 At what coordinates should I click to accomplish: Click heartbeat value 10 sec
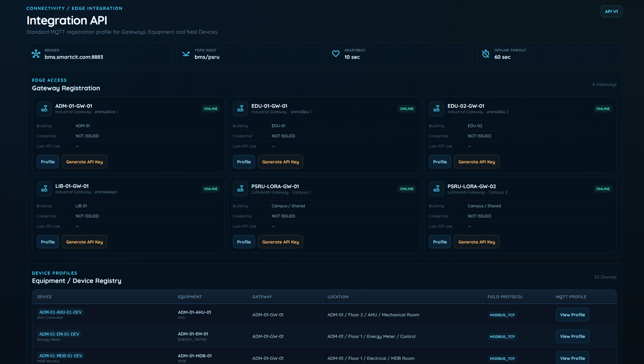coord(352,57)
